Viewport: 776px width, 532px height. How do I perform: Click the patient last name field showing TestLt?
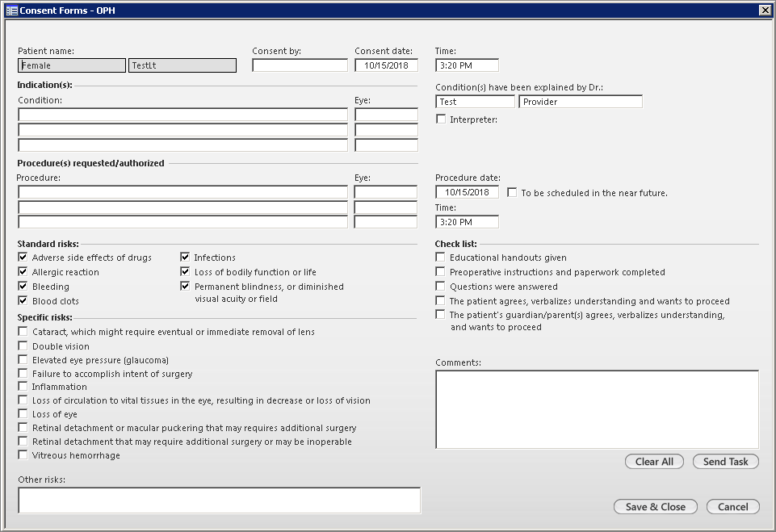click(x=182, y=65)
